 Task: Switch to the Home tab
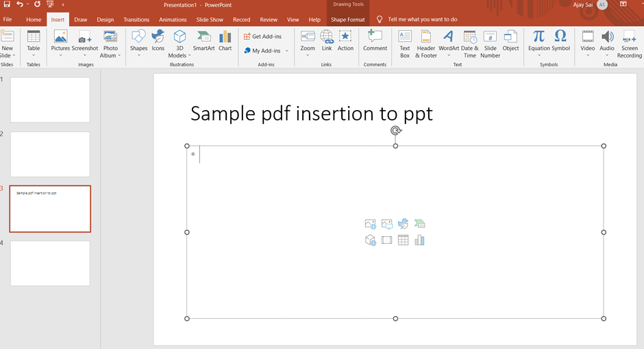pos(34,20)
